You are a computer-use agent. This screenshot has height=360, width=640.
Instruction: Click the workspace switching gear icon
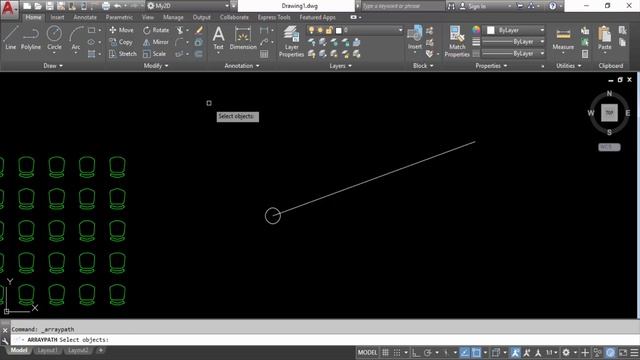pyautogui.click(x=566, y=352)
